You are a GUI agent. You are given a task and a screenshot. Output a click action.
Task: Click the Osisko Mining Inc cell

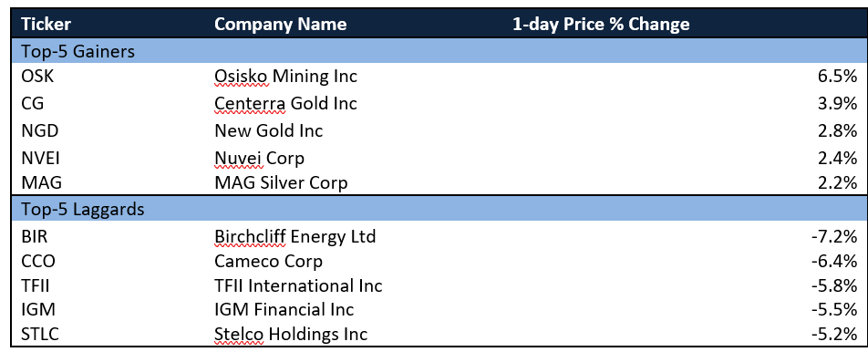pos(285,77)
